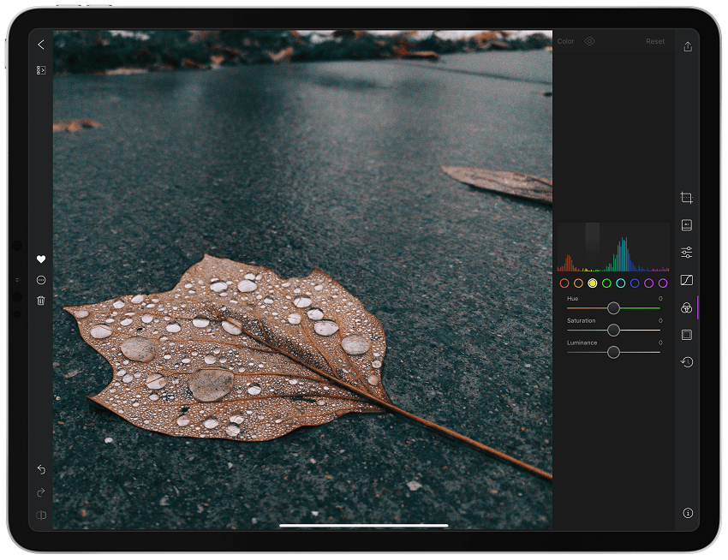Toggle the photo as favorite
The width and height of the screenshot is (728, 560).
(40, 259)
